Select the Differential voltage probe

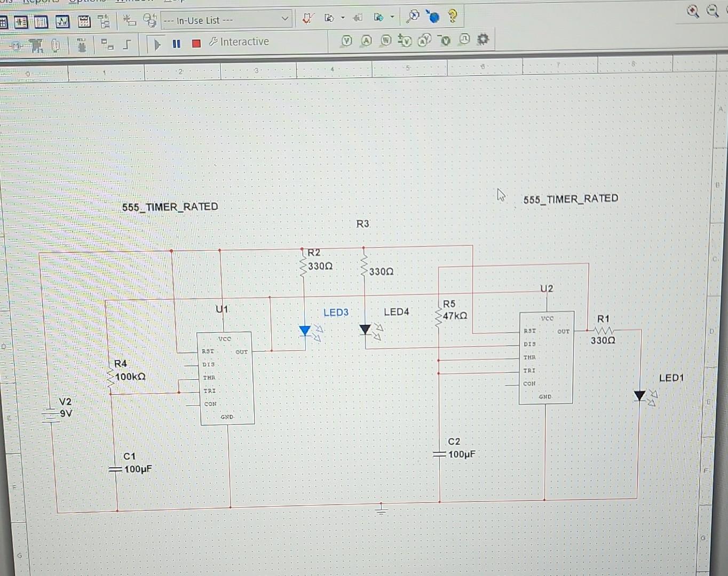405,41
